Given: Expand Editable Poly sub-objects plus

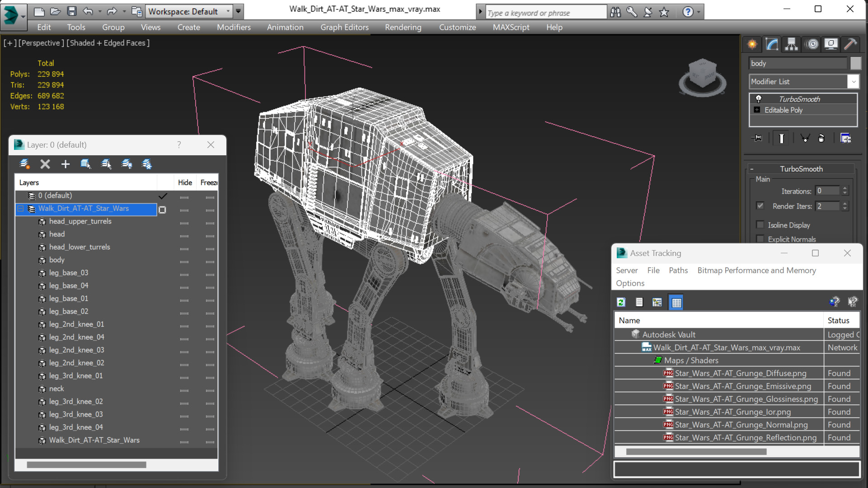Looking at the screenshot, I should click(x=757, y=110).
